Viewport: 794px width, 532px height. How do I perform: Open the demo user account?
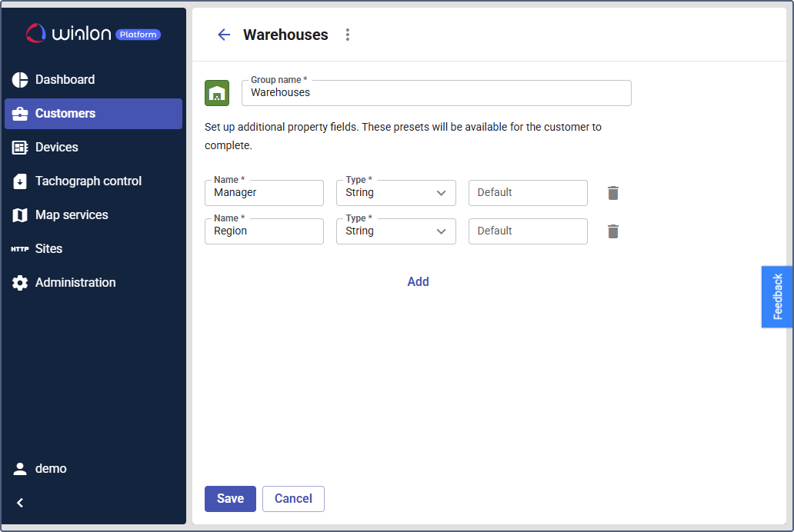tap(51, 469)
